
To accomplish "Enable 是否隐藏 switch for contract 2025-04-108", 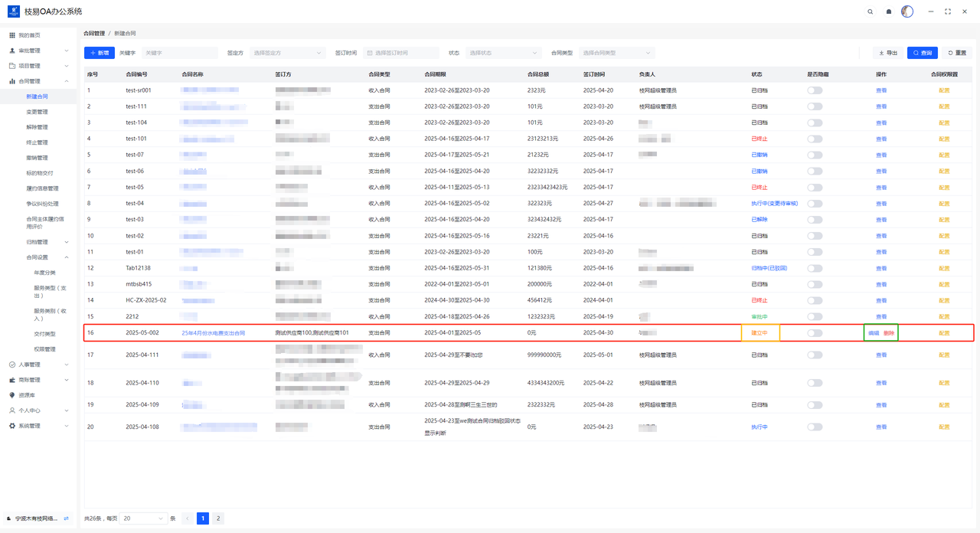I will pos(815,427).
